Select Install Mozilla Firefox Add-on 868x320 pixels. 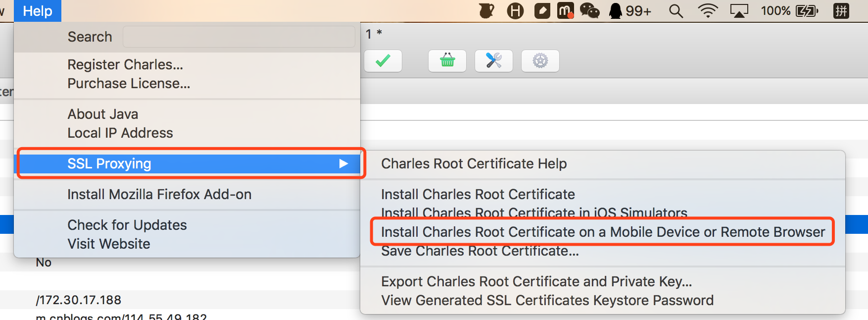(187, 194)
